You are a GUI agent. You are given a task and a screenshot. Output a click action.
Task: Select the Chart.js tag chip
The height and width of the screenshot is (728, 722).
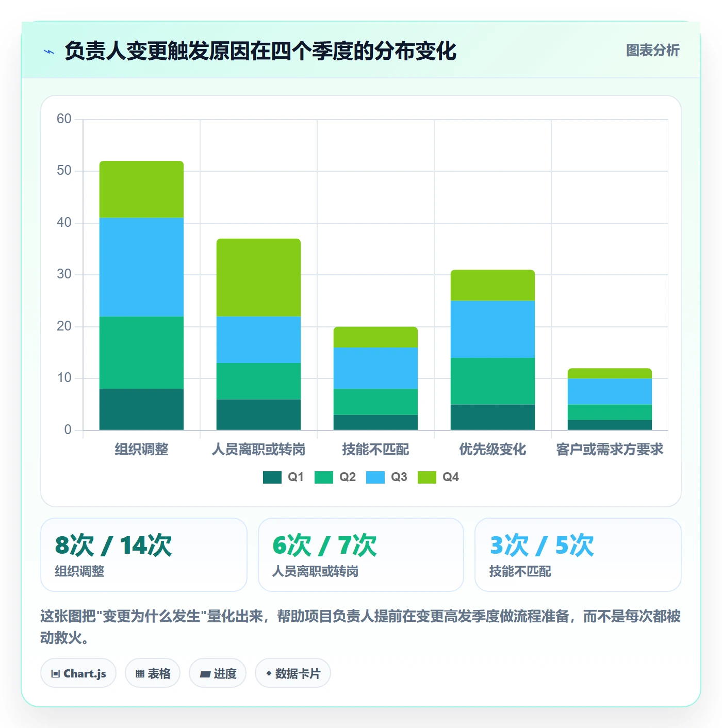coord(78,673)
